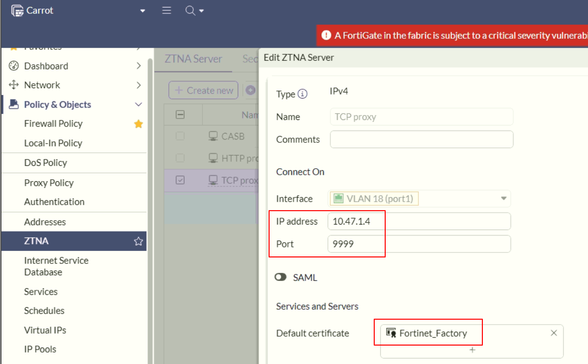The width and height of the screenshot is (588, 364).
Task: Click the Fortinet_Factory certificate icon
Action: (x=391, y=333)
